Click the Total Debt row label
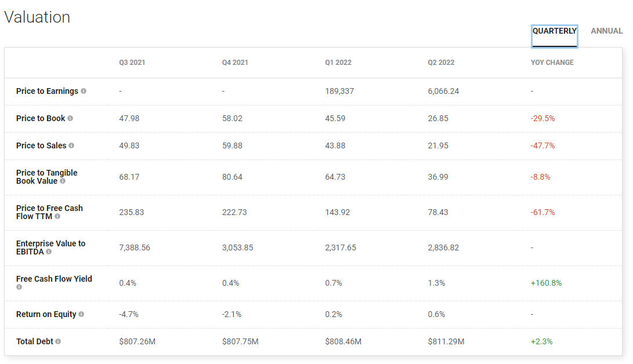This screenshot has width=633, height=364. click(35, 341)
